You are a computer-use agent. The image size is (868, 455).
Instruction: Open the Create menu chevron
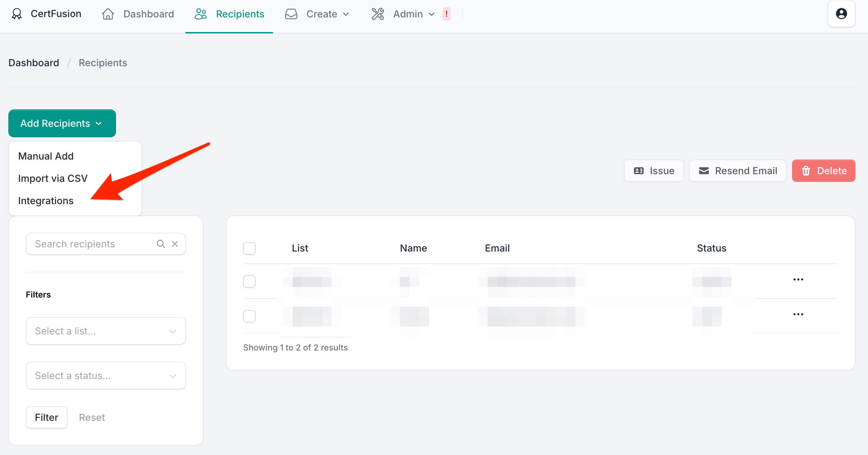(x=346, y=14)
